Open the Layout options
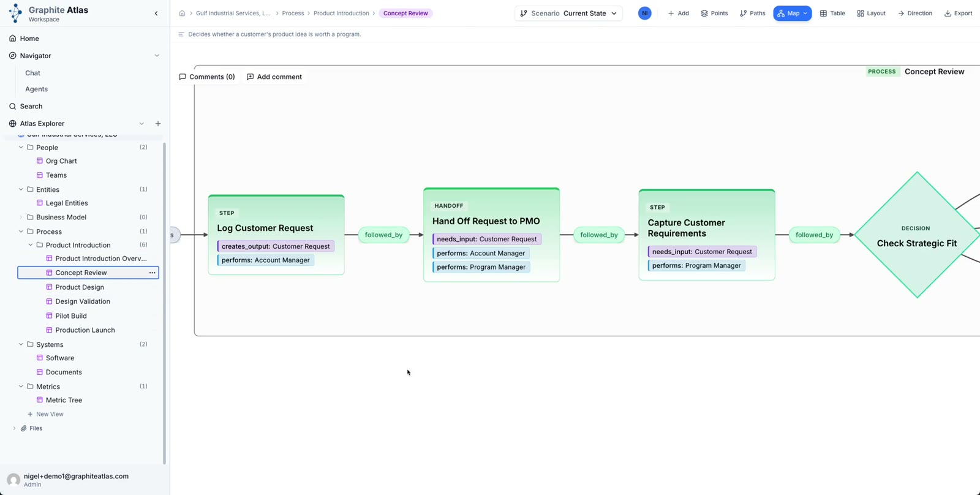The height and width of the screenshot is (495, 980). [871, 13]
